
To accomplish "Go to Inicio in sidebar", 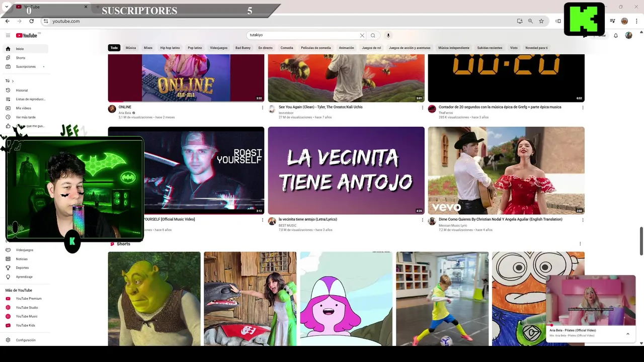I will [26, 49].
